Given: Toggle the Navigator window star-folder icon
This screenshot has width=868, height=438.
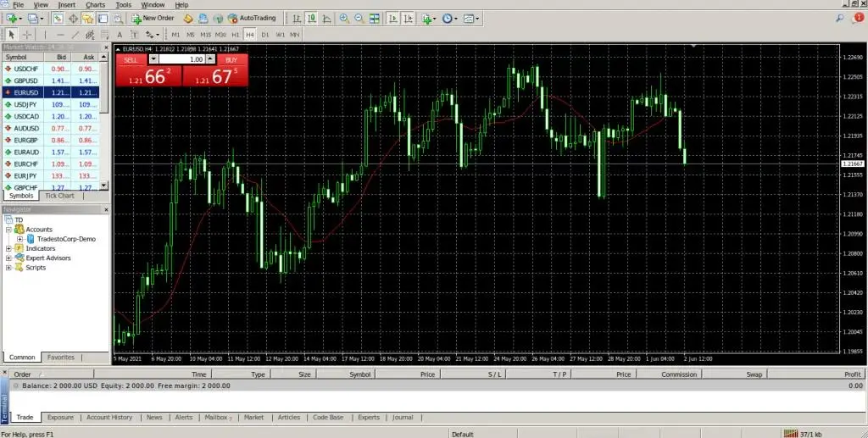Looking at the screenshot, I should 88,19.
